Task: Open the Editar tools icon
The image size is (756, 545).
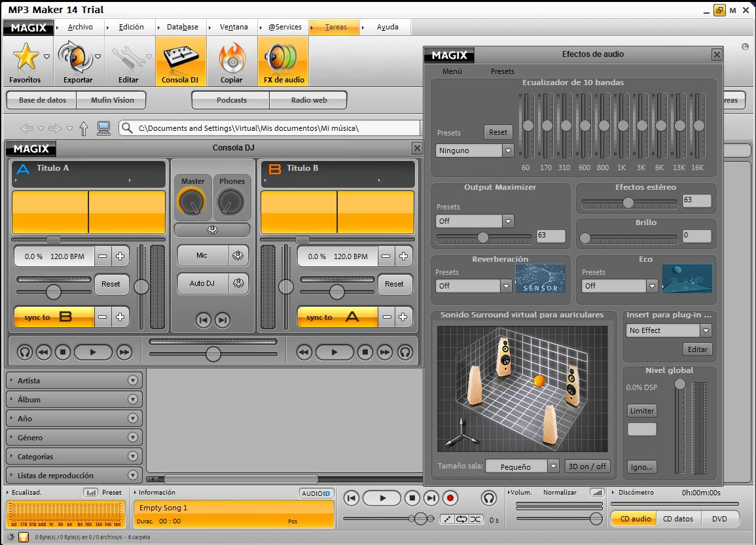Action: [128, 62]
